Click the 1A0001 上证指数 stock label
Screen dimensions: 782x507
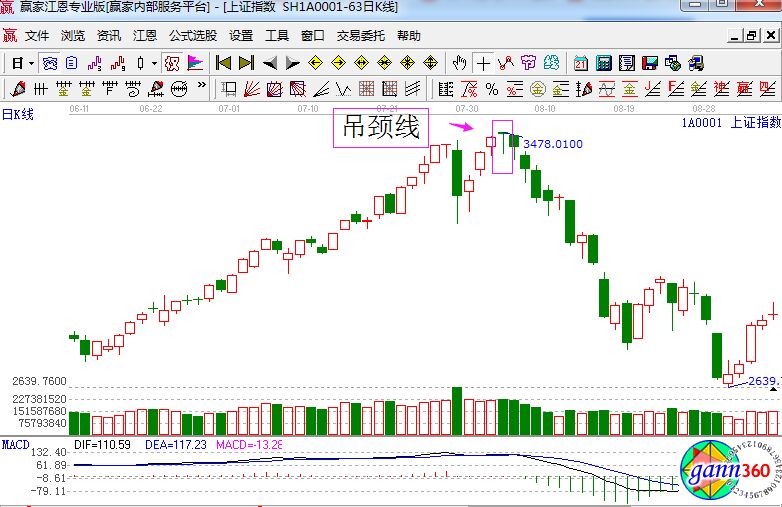(731, 122)
